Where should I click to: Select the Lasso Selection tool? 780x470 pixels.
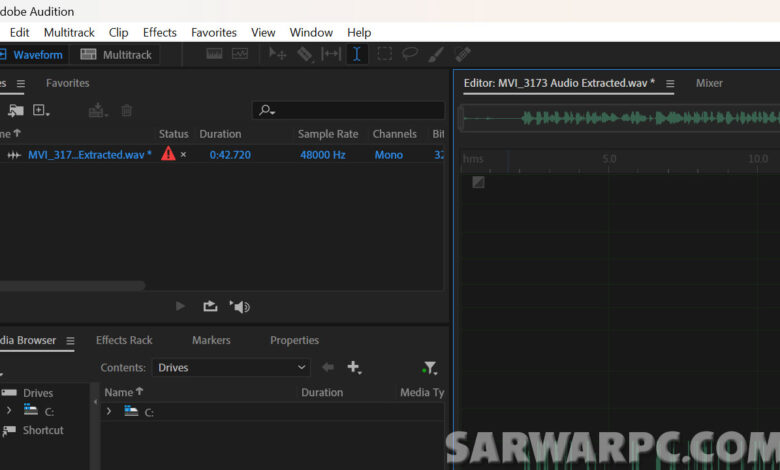click(x=409, y=54)
